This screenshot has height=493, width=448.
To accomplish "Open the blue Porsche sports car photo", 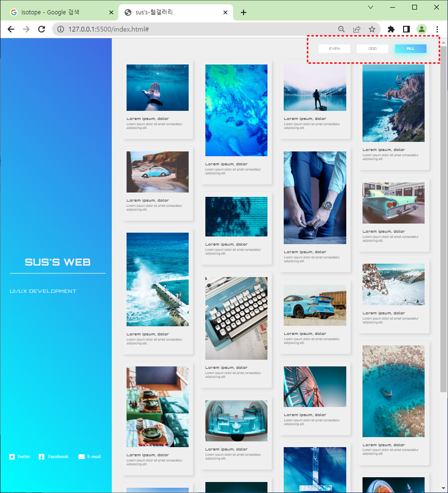I will pos(315,305).
